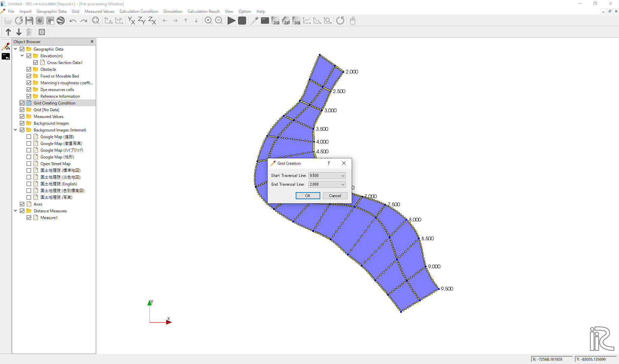The width and height of the screenshot is (619, 364).
Task: Click the pencil pre-processor icon on left sidebar
Action: [6, 46]
